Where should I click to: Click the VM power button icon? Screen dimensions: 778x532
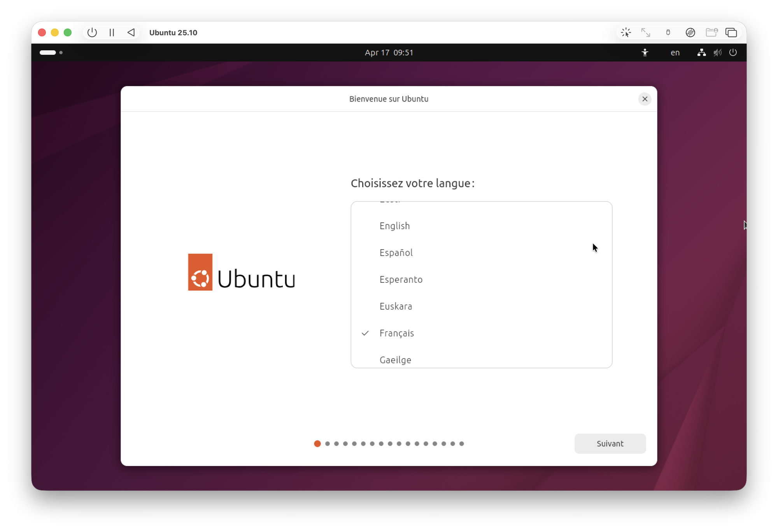tap(92, 33)
